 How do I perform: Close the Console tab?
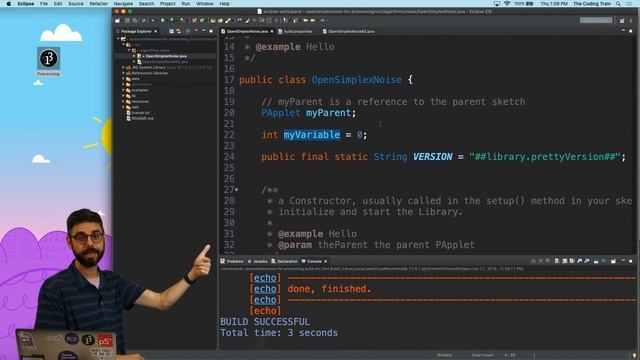pyautogui.click(x=325, y=261)
